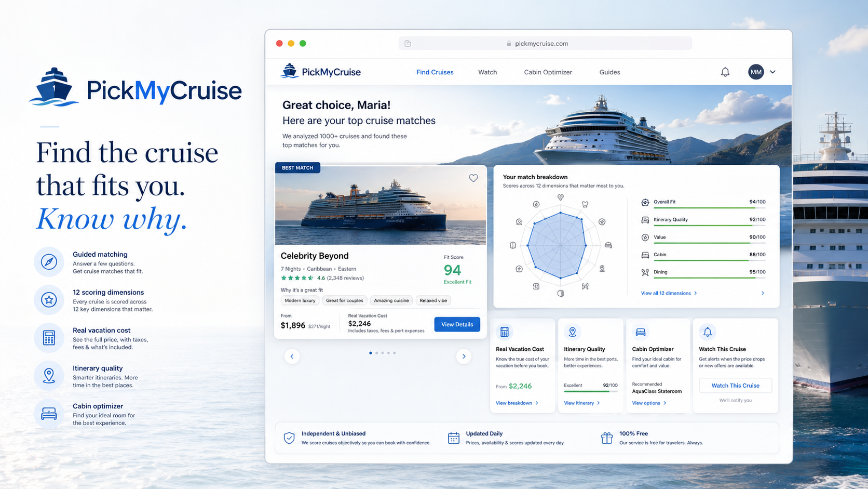Click the large PickMyCruise ship logo on left
This screenshot has width=868, height=489.
(x=54, y=87)
